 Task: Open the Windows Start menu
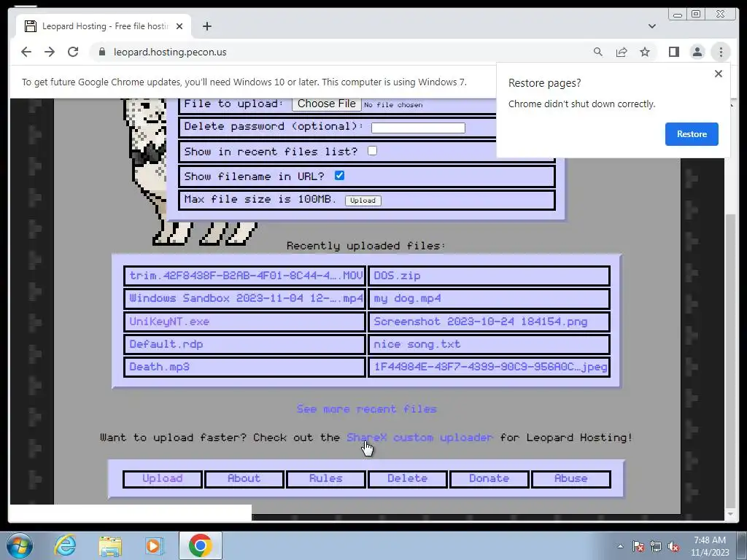tap(20, 545)
